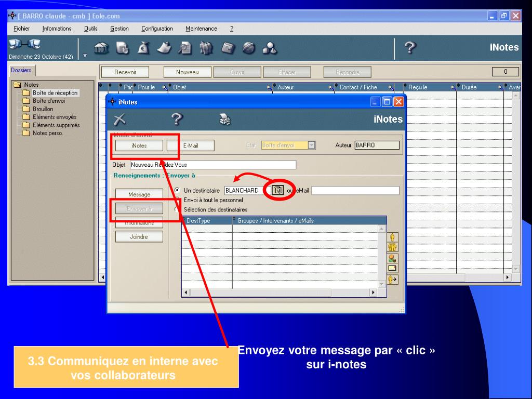Open the Brouillon folder
Screen dimensions: 532x399
43,109
